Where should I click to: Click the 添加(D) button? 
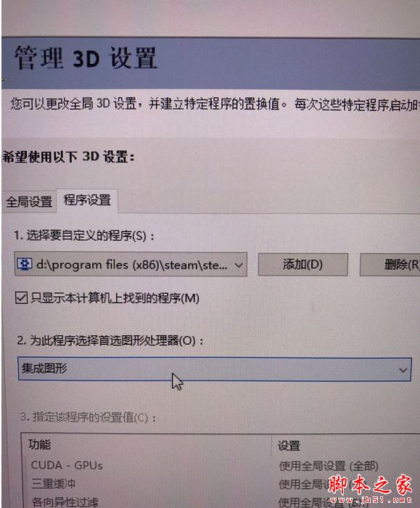[x=302, y=265]
